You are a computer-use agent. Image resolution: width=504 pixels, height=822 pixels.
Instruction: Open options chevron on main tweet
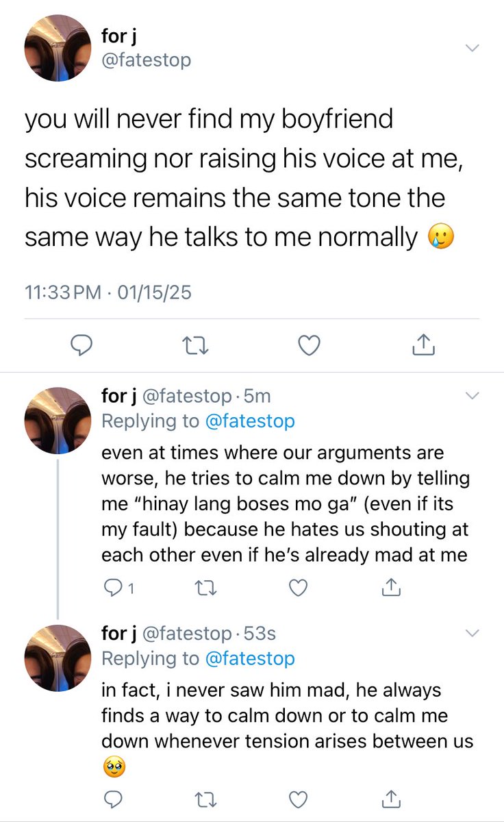point(473,48)
